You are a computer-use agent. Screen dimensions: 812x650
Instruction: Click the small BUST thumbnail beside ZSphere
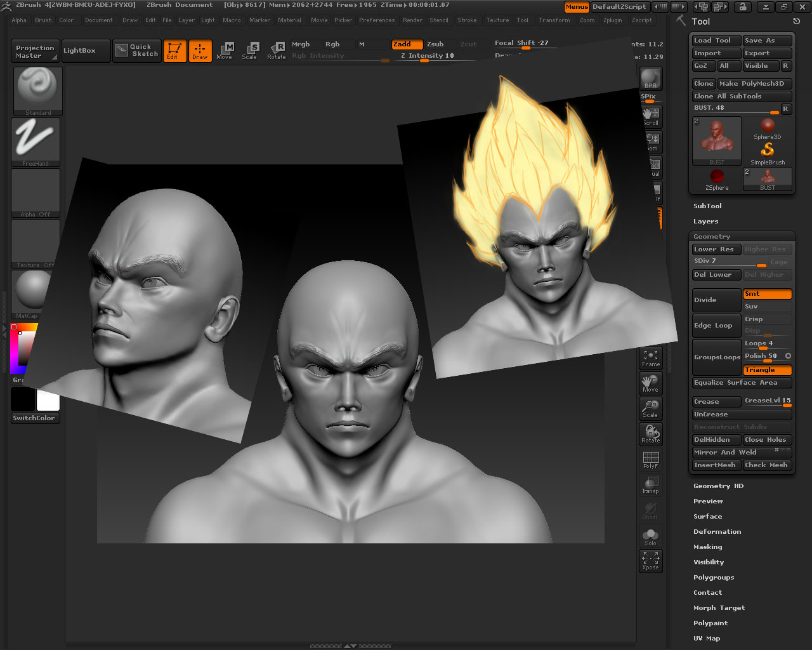pos(768,179)
